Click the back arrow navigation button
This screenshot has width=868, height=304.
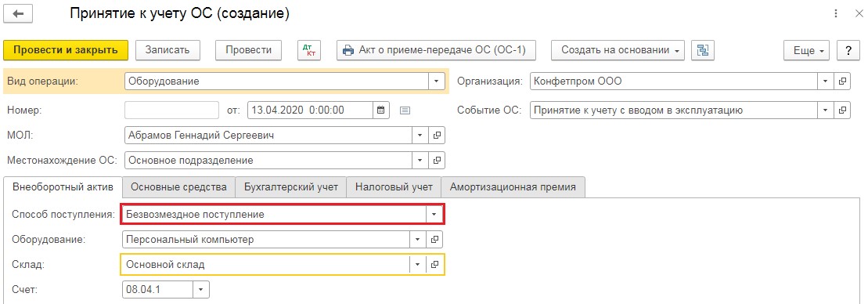pos(18,13)
